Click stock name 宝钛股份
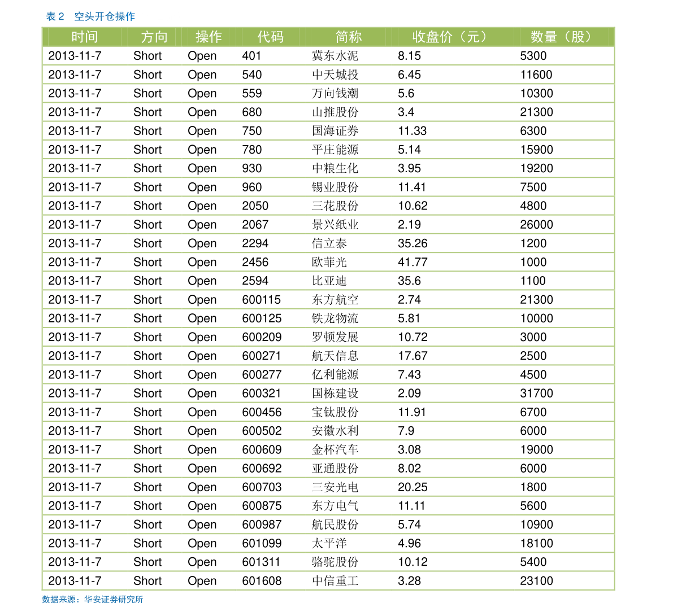Screen dimensions: 673x616 tap(335, 412)
